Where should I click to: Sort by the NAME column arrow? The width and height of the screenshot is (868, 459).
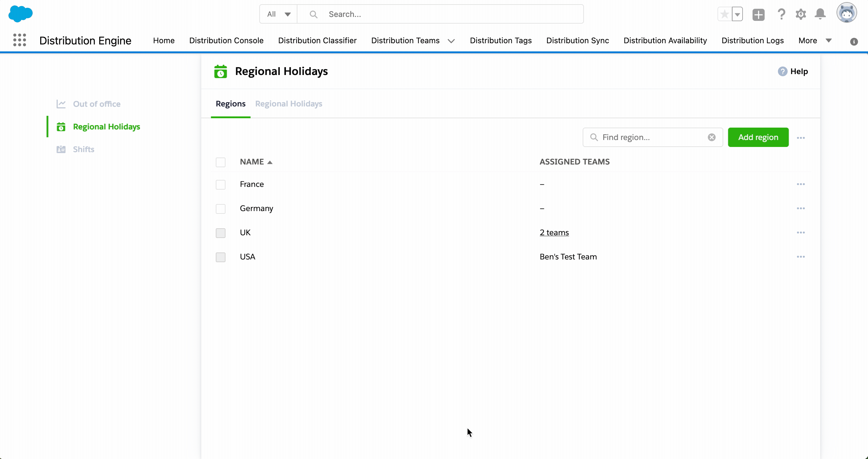pyautogui.click(x=270, y=162)
